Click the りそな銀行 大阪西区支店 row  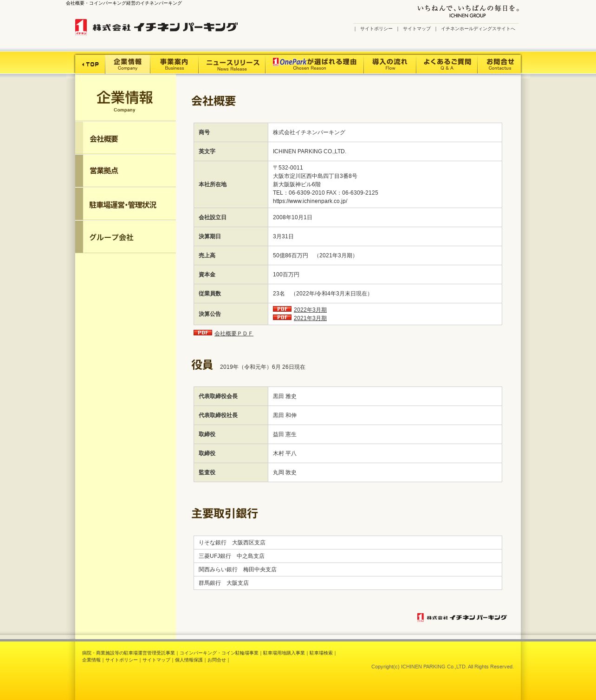pos(348,543)
